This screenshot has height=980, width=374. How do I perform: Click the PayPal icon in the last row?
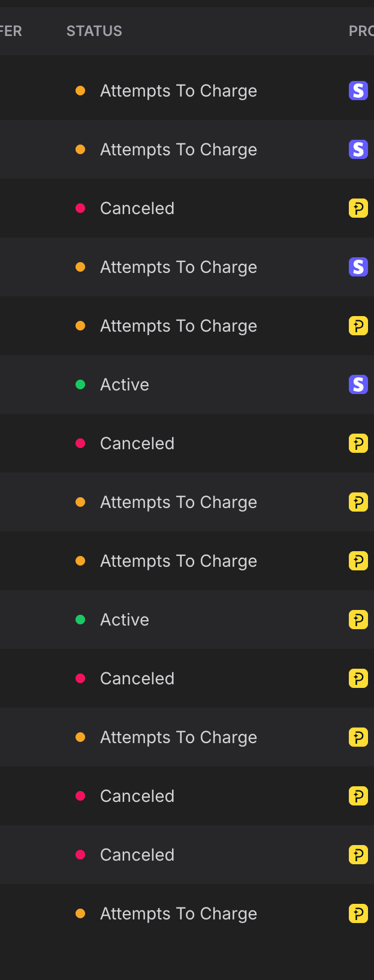click(358, 913)
